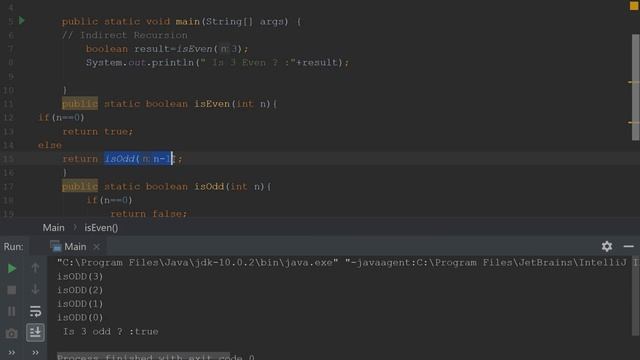Stop the running process with the square icon
The image size is (640, 360).
click(12, 290)
